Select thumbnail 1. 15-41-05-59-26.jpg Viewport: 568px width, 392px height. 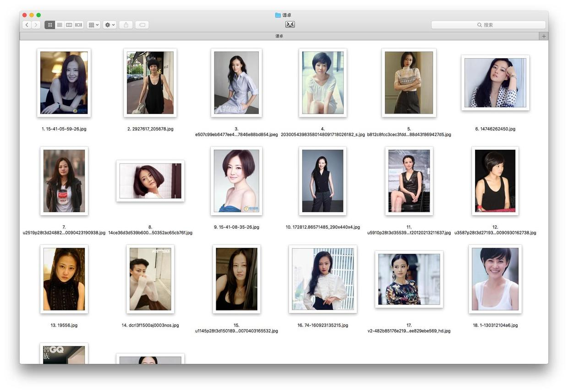[x=64, y=83]
